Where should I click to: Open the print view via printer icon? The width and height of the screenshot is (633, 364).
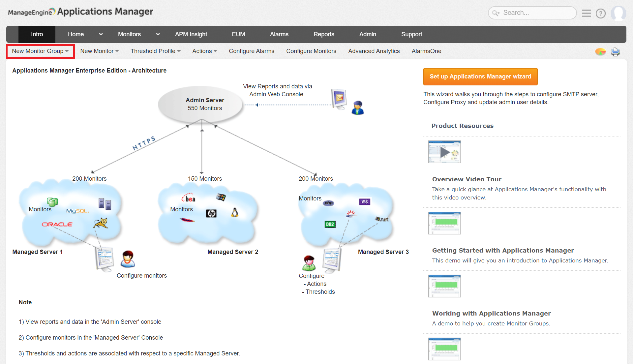click(x=616, y=52)
